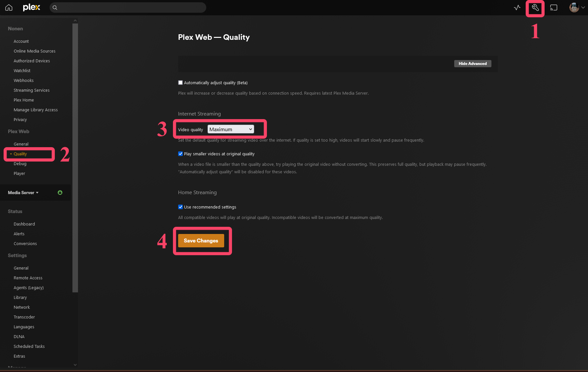Uncheck Play smaller videos at original quality
Screen dimensions: 588x372
180,154
